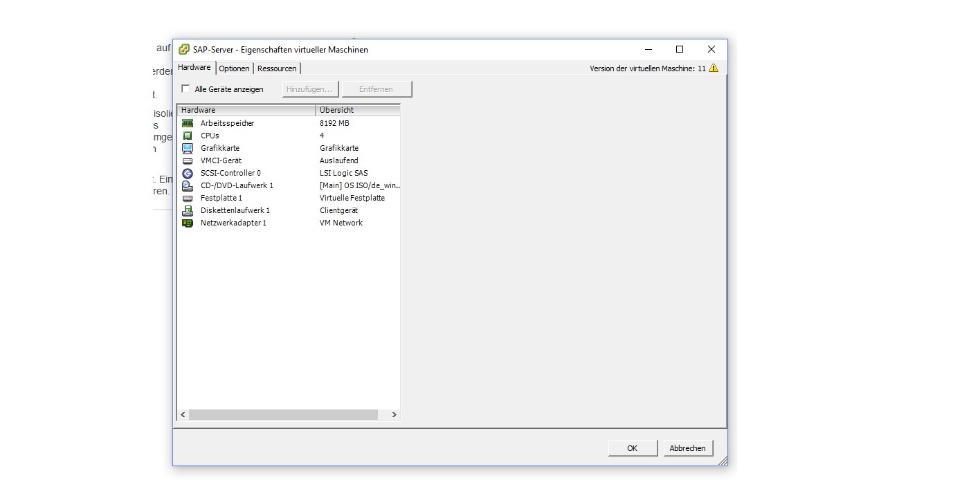Select the Hardware tab

194,67
